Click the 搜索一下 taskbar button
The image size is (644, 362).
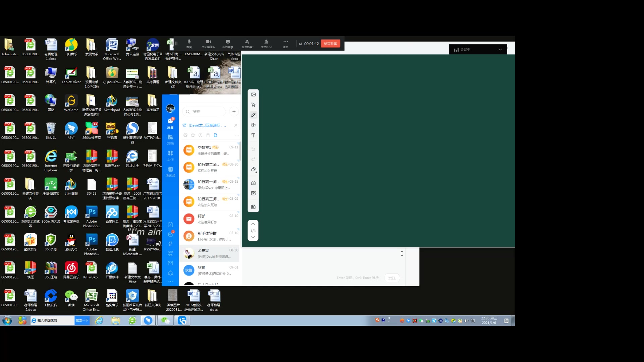point(82,320)
